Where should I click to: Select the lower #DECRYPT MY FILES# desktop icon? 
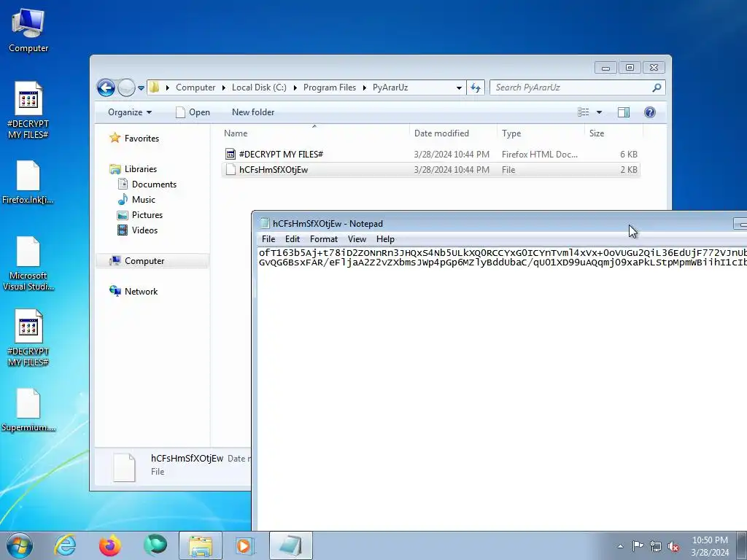[28, 338]
